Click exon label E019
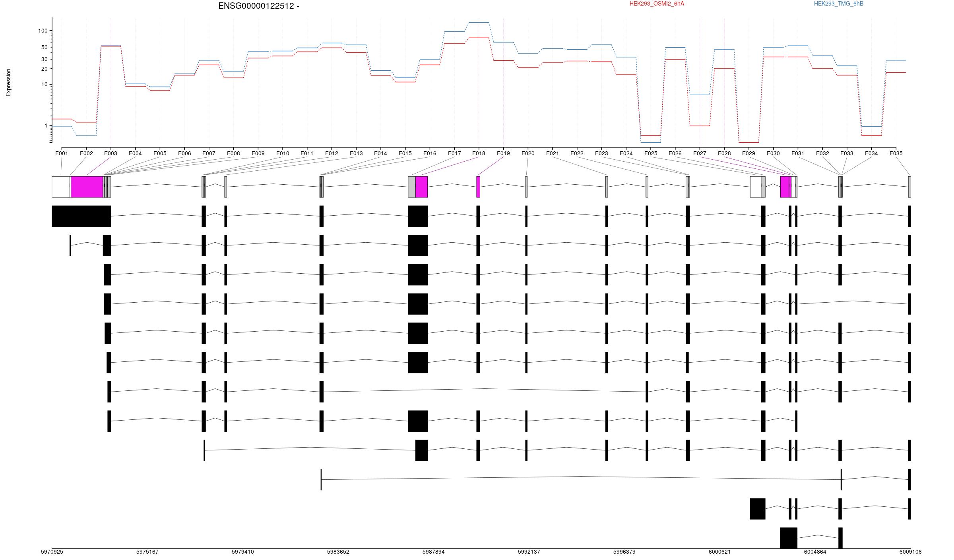954x560 pixels. click(x=503, y=153)
